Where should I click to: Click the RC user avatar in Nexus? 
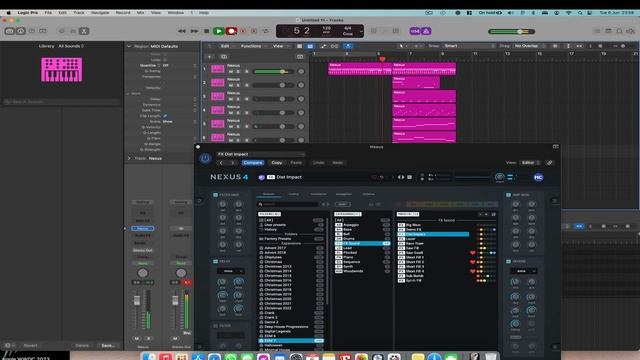pyautogui.click(x=538, y=177)
